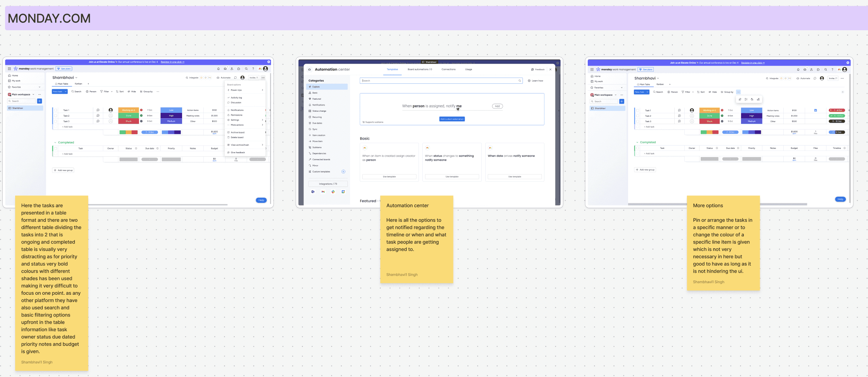Open the apps grid icon in first screenshot
Screen dimensions: 868x377
pyautogui.click(x=10, y=69)
